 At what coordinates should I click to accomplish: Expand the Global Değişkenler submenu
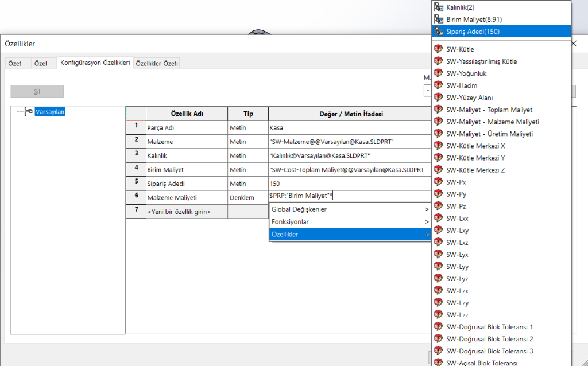coord(350,209)
